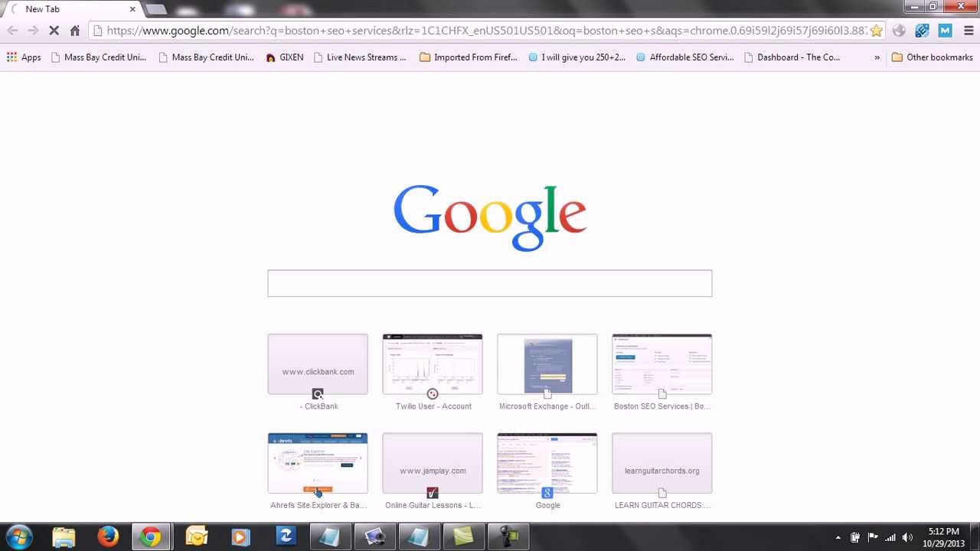Open the Affordable SEO Services bookmark
The width and height of the screenshot is (980, 551).
coord(685,57)
